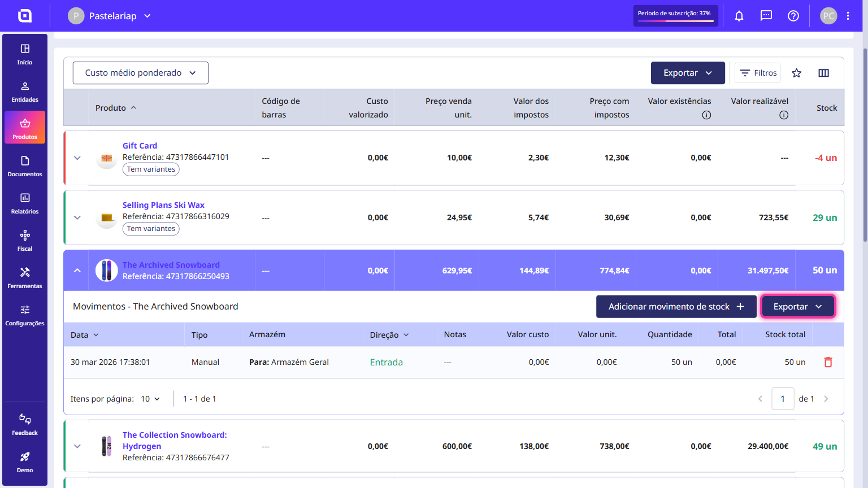This screenshot has width=868, height=488.
Task: Mark view as favorite with star icon
Action: 797,73
